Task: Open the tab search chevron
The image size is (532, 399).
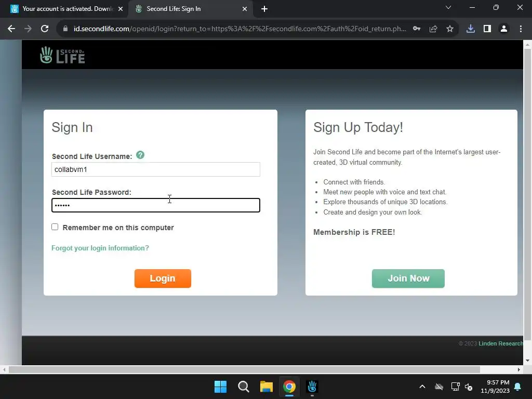Action: (x=448, y=7)
